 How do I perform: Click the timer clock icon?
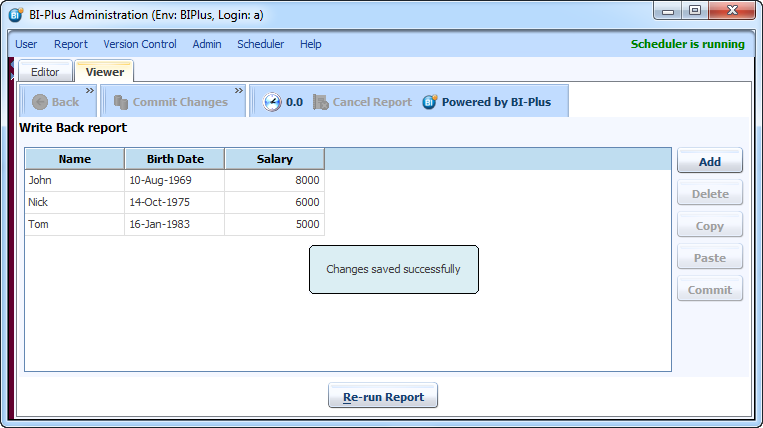272,102
